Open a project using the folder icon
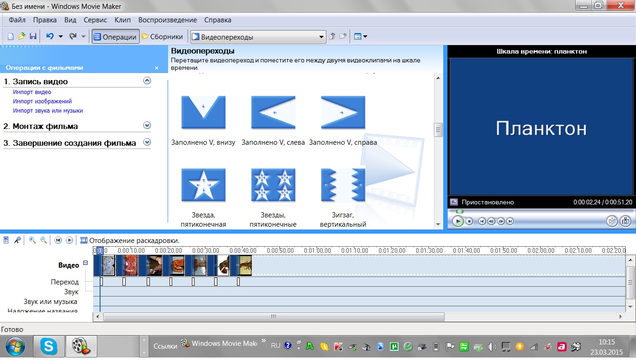Image resolution: width=636 pixels, height=364 pixels. point(22,36)
